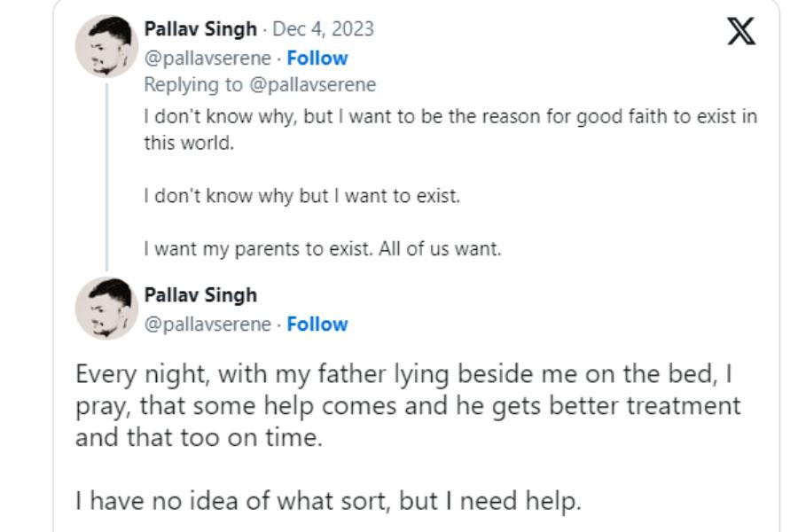Open the avatar on the Dec 4 tweet
798x532 pixels.
pos(106,44)
